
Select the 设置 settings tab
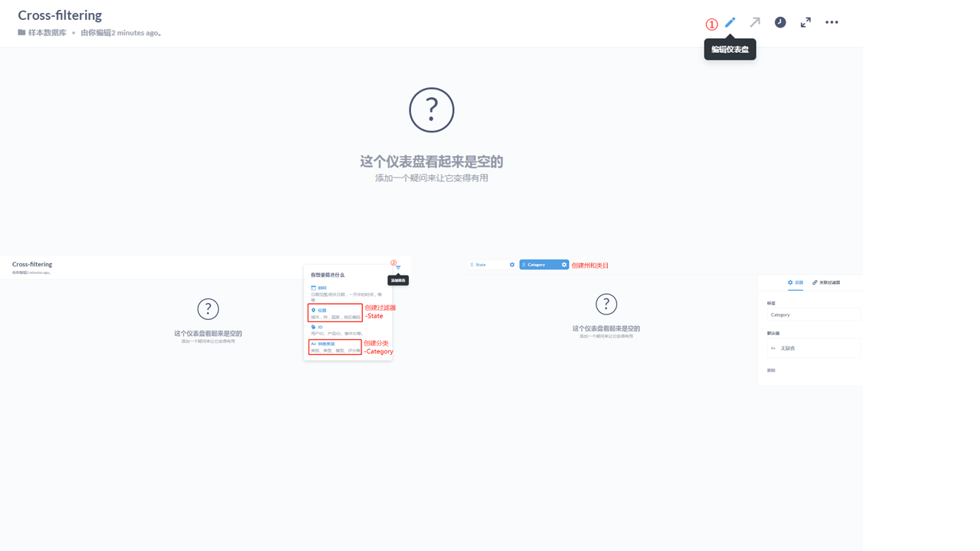(797, 282)
